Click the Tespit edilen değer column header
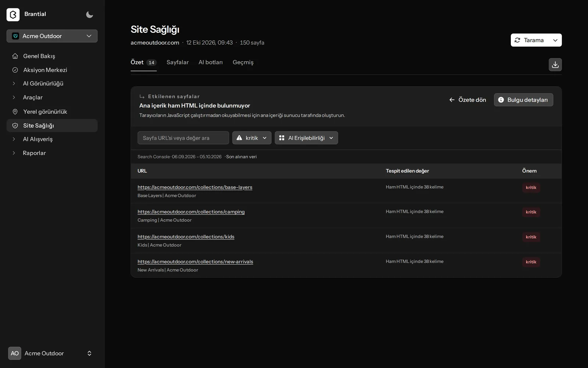 click(x=407, y=171)
